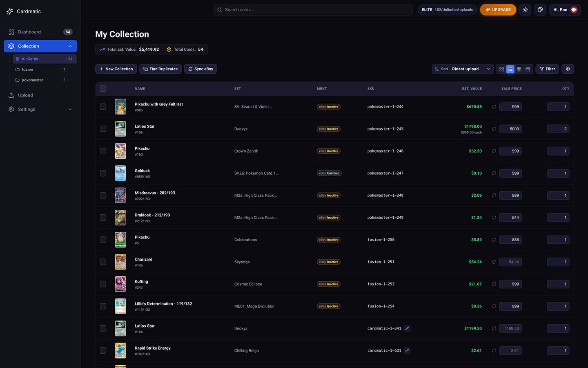
Task: Edit SKU cardmatic-1-631 pencil icon
Action: click(407, 350)
